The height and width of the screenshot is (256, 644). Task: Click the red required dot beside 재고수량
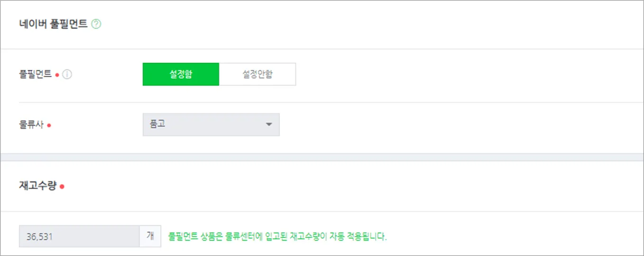tap(62, 187)
